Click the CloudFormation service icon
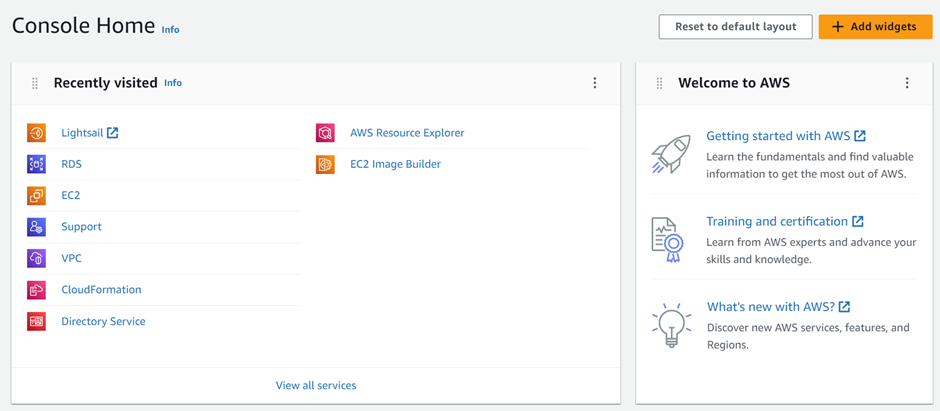Viewport: 940px width, 411px height. [x=37, y=290]
